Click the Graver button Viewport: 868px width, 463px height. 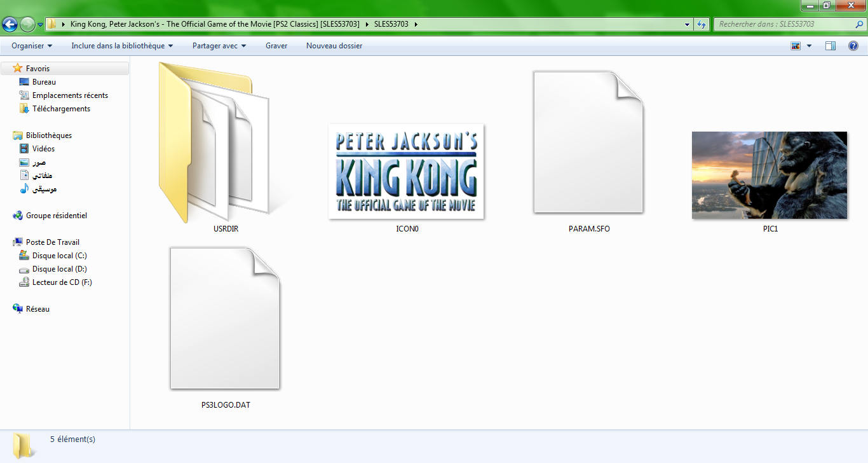[x=276, y=46]
